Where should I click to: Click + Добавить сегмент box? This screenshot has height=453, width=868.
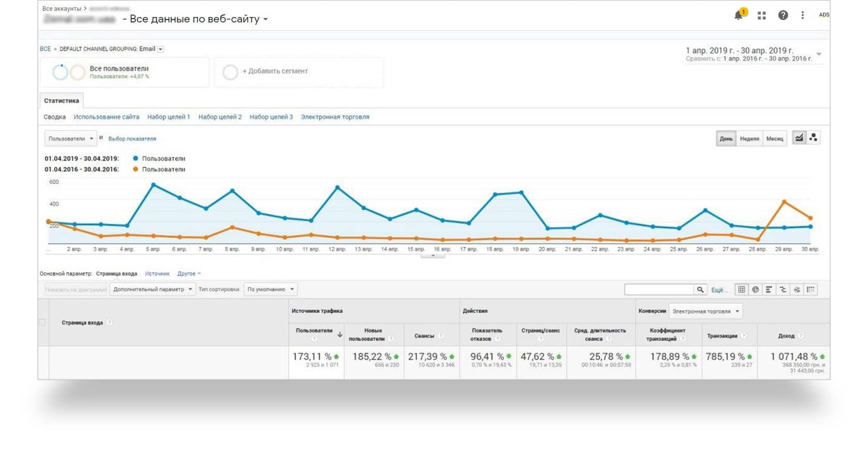299,72
